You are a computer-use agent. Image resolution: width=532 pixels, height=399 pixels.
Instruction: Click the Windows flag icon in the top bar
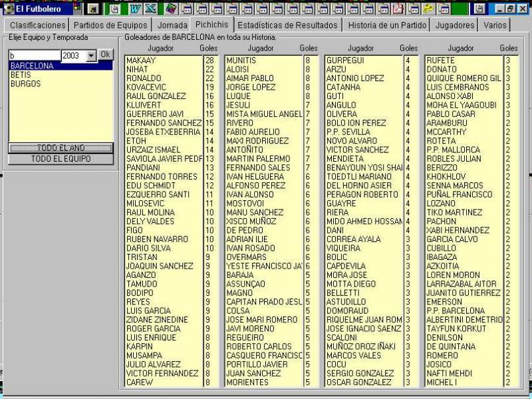pyautogui.click(x=77, y=7)
